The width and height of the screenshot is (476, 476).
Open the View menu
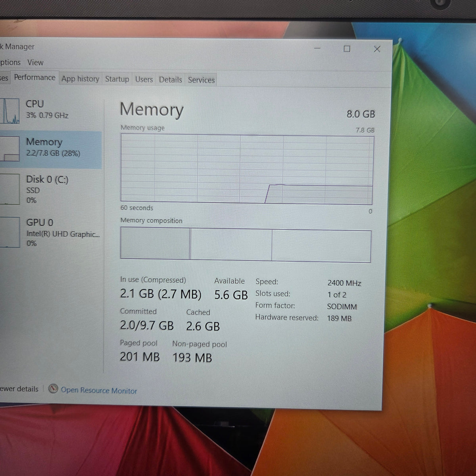point(35,62)
